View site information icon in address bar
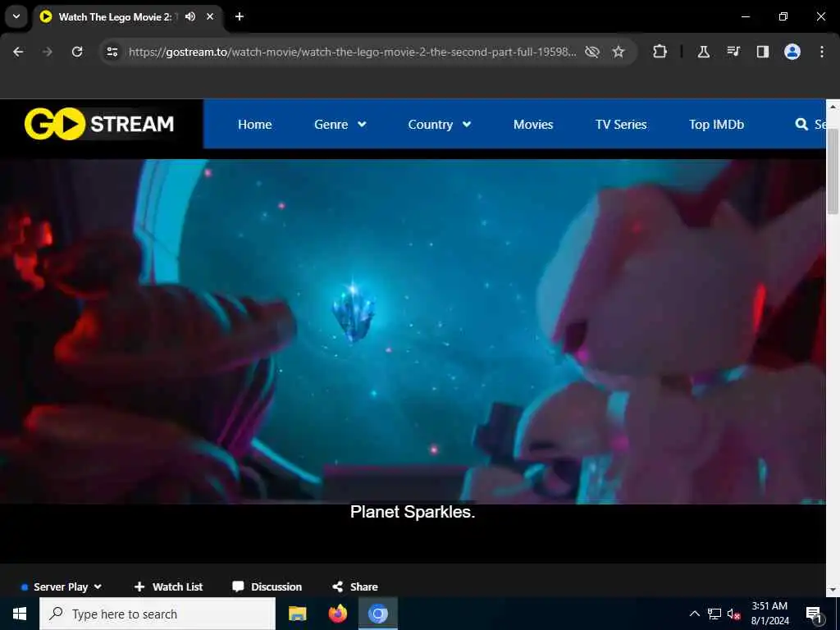 (112, 52)
